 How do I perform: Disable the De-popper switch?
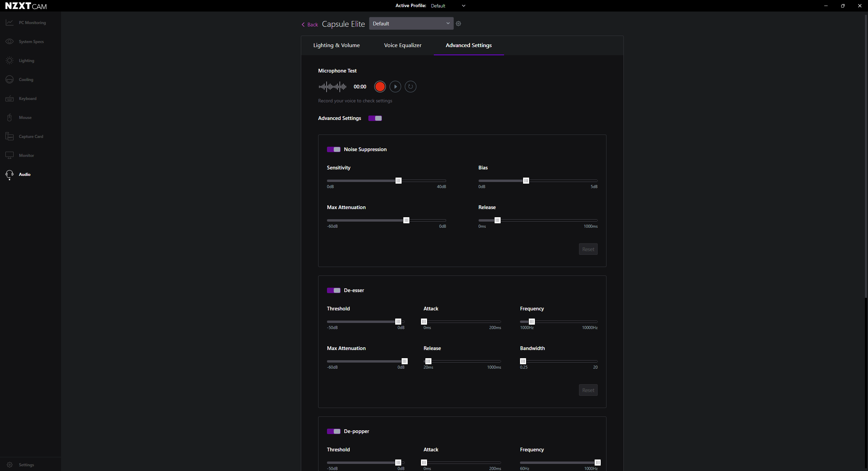[333, 431]
